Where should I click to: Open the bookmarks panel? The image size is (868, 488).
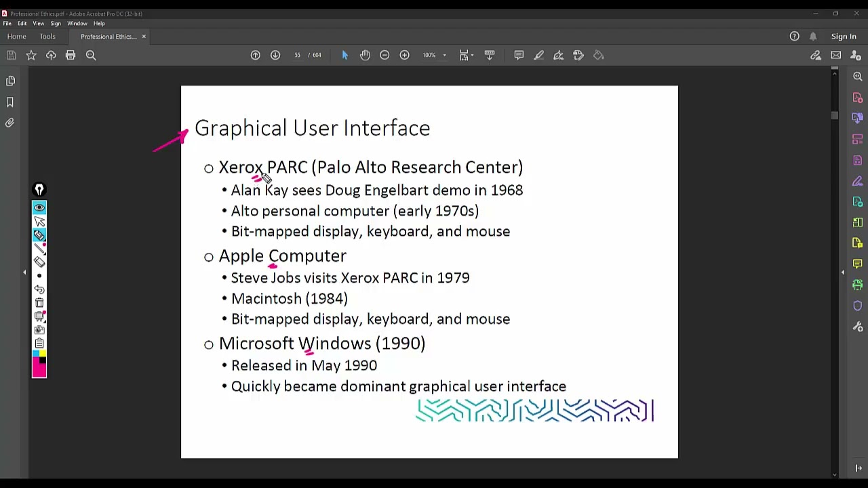[x=10, y=102]
